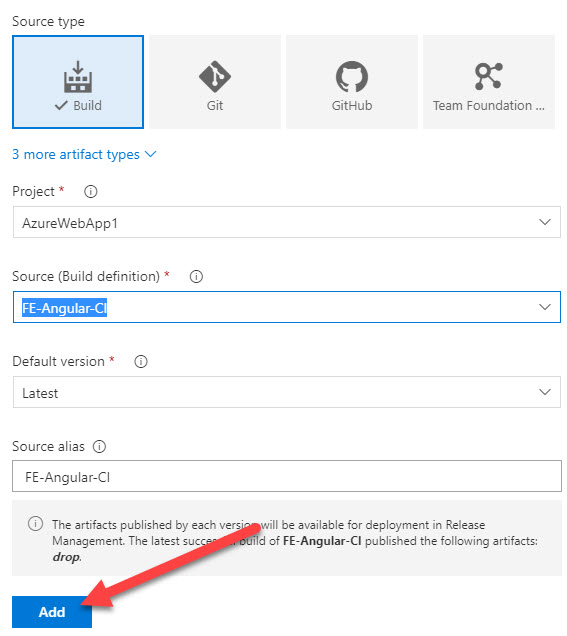Click the chevron after artifact types link
This screenshot has height=636, width=567.
(x=150, y=154)
